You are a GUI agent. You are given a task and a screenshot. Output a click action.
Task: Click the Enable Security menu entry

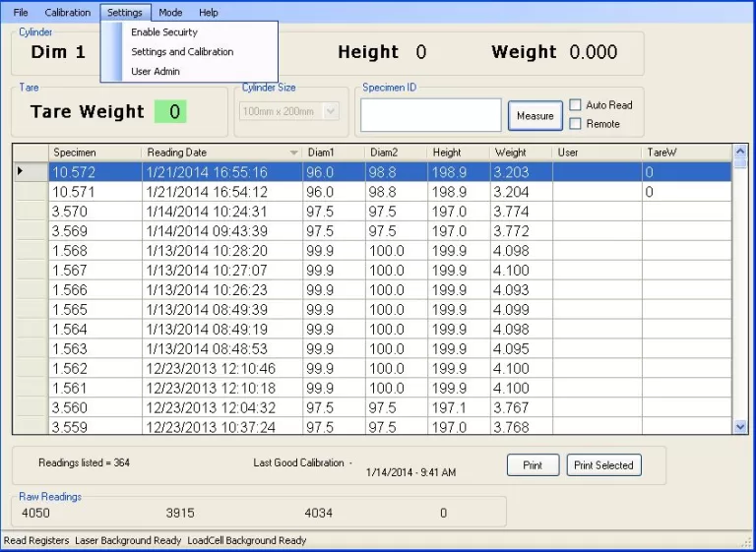164,32
